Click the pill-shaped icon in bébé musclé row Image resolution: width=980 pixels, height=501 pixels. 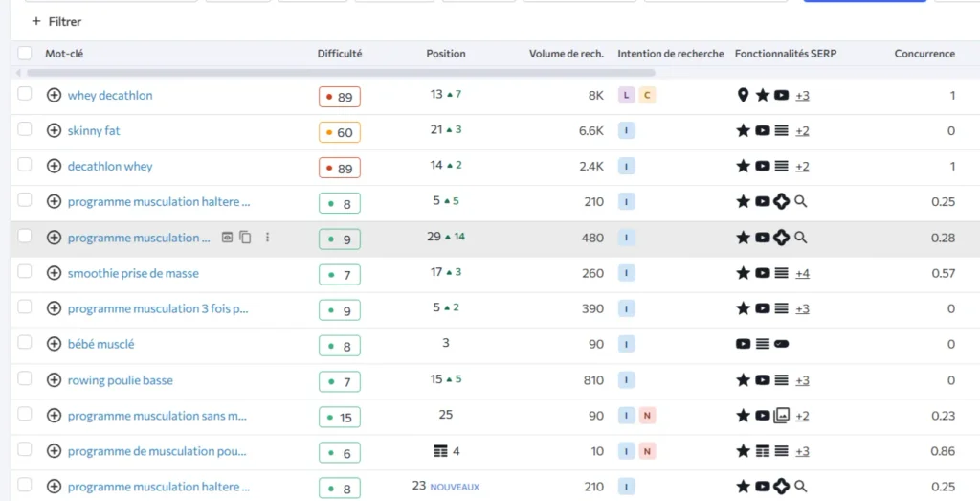781,344
